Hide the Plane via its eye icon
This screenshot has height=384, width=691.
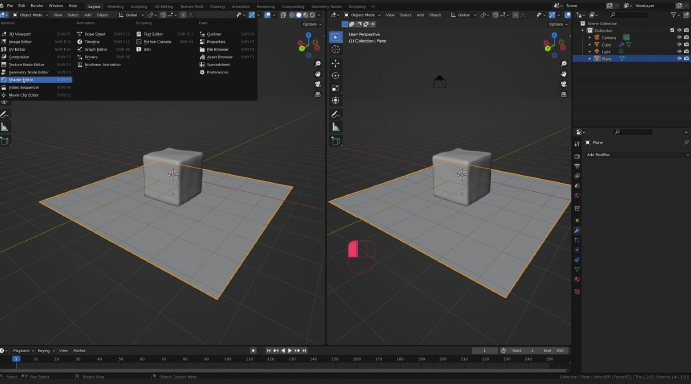pyautogui.click(x=679, y=59)
